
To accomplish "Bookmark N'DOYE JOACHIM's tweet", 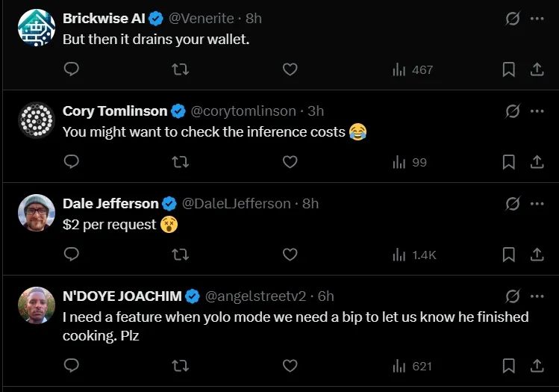I will [x=509, y=366].
